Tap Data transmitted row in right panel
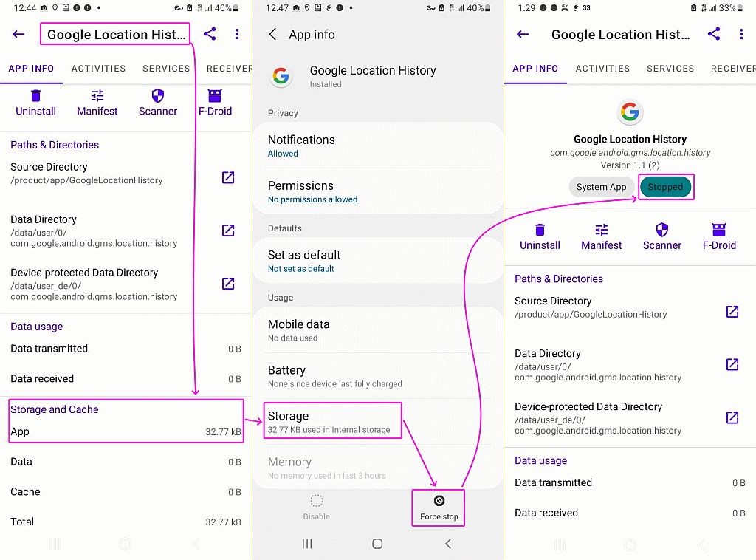The width and height of the screenshot is (756, 560). pos(630,483)
